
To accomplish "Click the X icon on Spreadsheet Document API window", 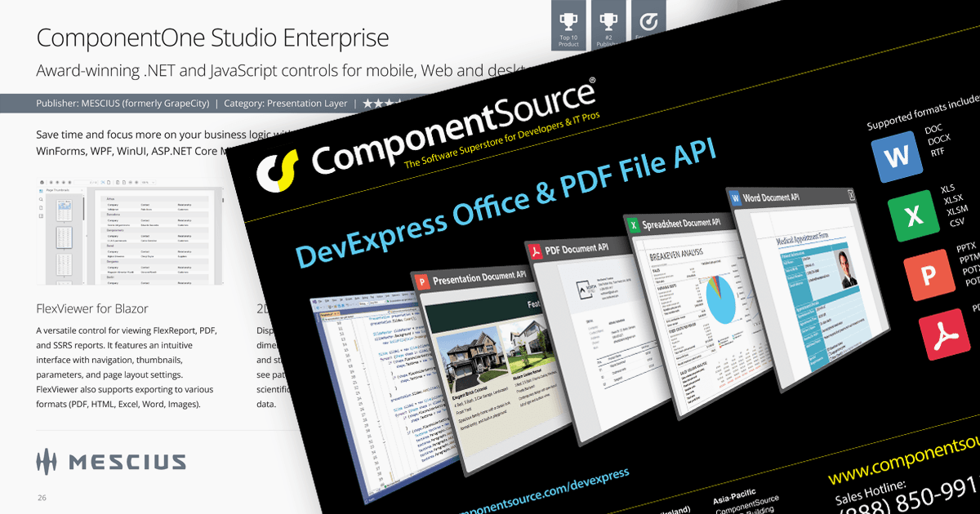I will 633,224.
